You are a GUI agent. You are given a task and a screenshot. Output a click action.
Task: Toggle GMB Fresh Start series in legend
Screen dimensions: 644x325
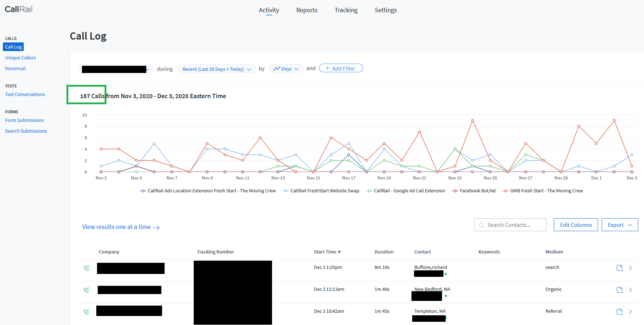click(x=543, y=191)
